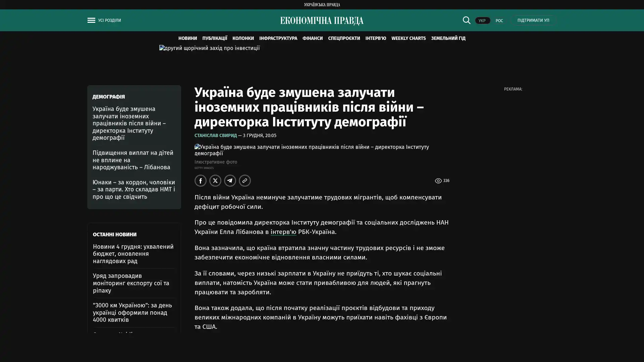Open the Новини menu section
The image size is (644, 362).
[187, 39]
